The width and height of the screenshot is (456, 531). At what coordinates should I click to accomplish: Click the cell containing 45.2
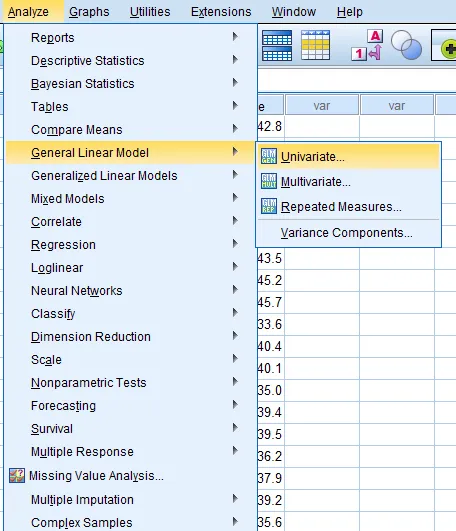270,280
